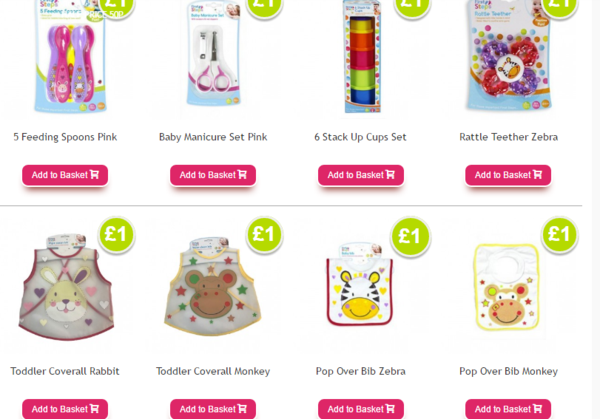600x419 pixels.
Task: Click the Toddler Coverall Rabbit title link
Action: 65,371
